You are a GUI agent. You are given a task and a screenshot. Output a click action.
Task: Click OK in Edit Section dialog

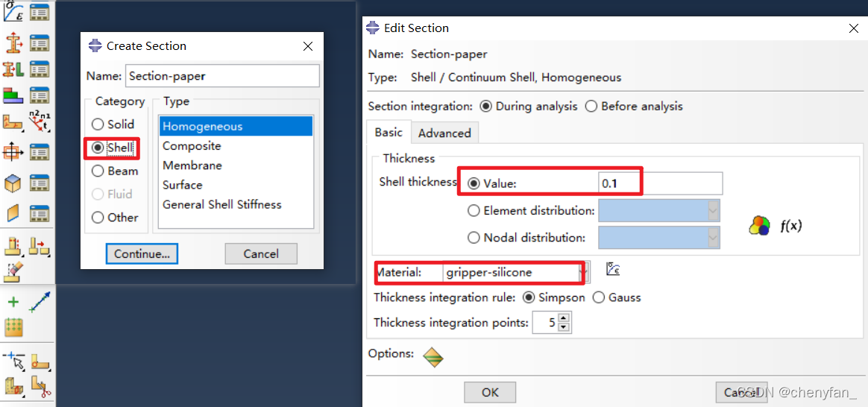(490, 392)
